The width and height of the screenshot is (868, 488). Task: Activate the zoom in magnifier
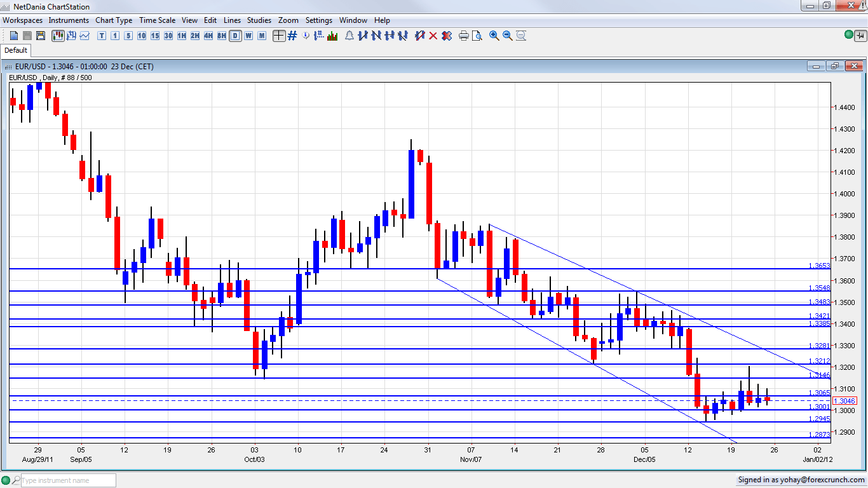pyautogui.click(x=493, y=36)
